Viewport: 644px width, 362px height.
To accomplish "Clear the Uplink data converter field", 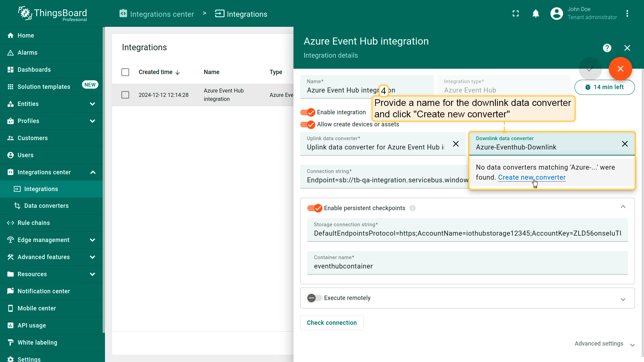I will click(455, 144).
